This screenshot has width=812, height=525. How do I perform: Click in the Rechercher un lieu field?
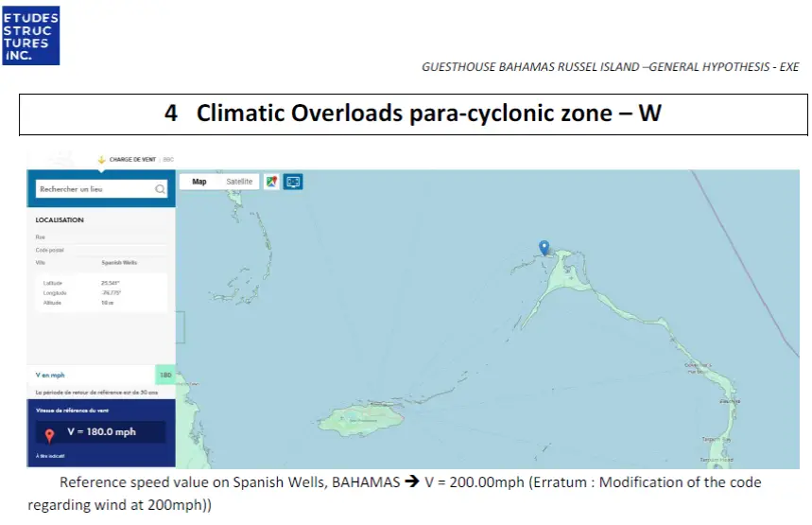coord(101,189)
